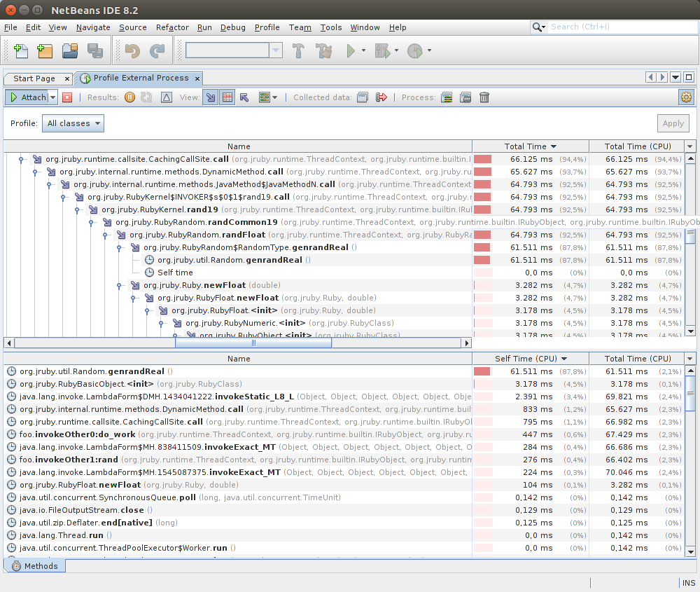Click the Apply button
Image resolution: width=700 pixels, height=592 pixels.
673,123
